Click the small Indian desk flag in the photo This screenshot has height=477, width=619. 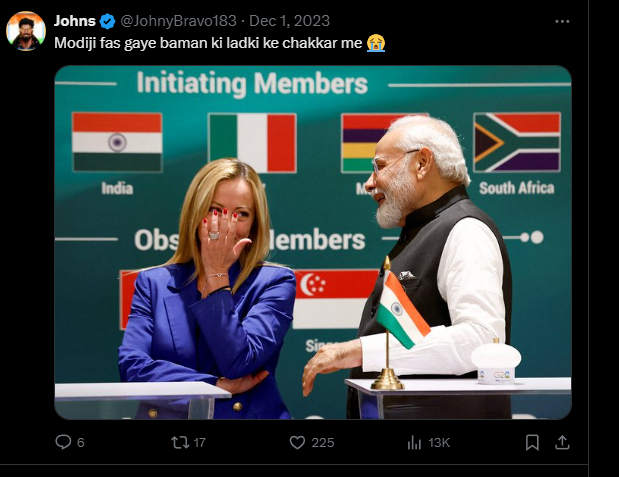tap(402, 310)
